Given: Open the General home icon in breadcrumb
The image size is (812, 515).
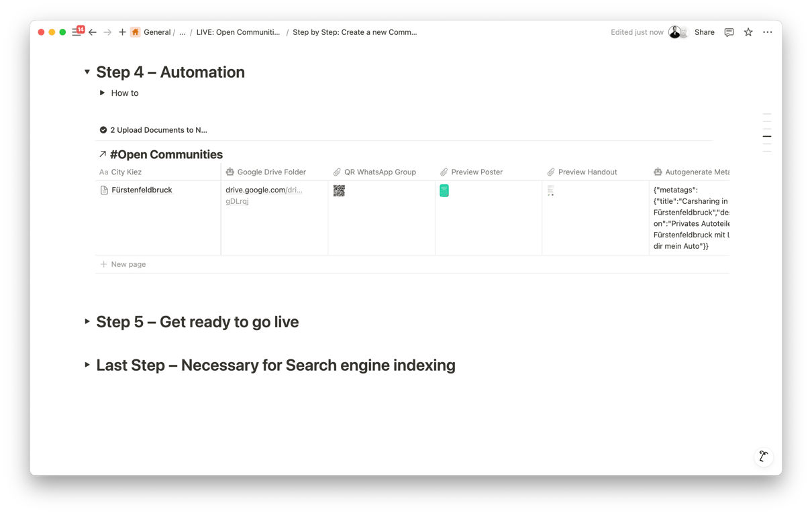Looking at the screenshot, I should coord(136,32).
